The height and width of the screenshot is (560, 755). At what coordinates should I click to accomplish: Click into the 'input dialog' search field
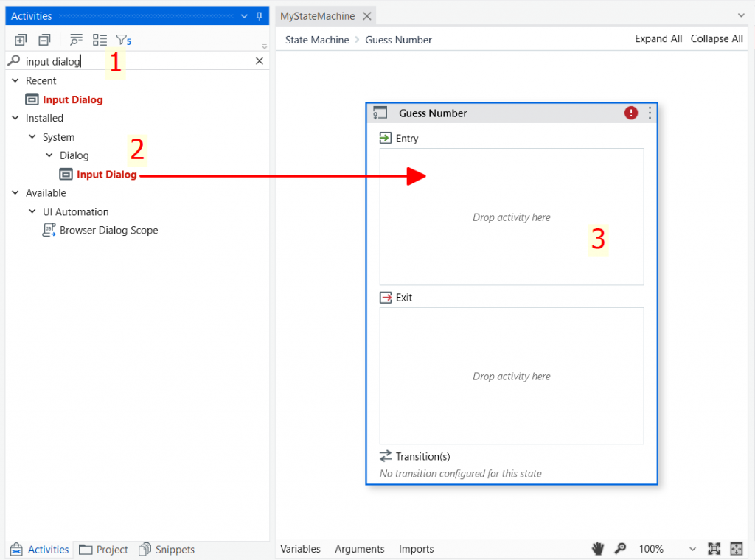137,61
